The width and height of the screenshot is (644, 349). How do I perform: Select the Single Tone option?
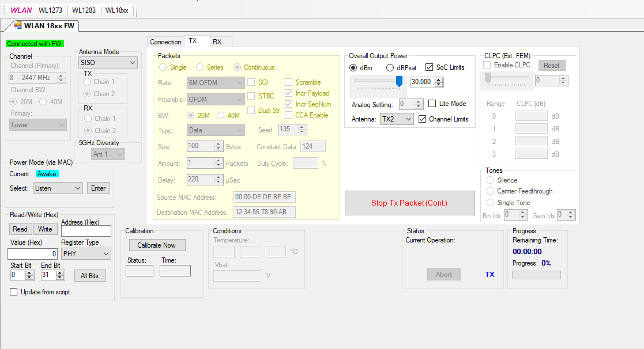point(491,203)
